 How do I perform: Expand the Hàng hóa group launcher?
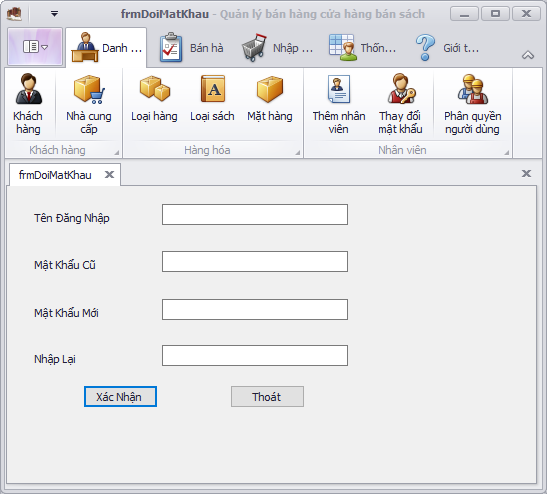coord(298,153)
